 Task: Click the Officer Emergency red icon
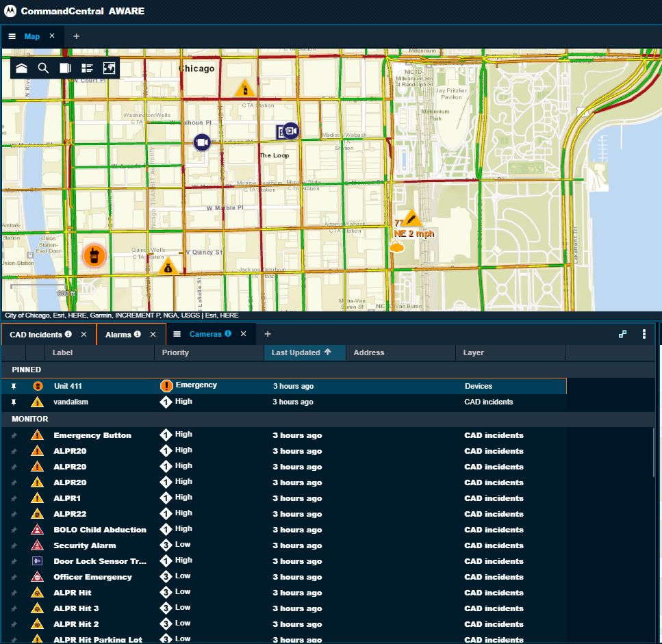pyautogui.click(x=37, y=576)
